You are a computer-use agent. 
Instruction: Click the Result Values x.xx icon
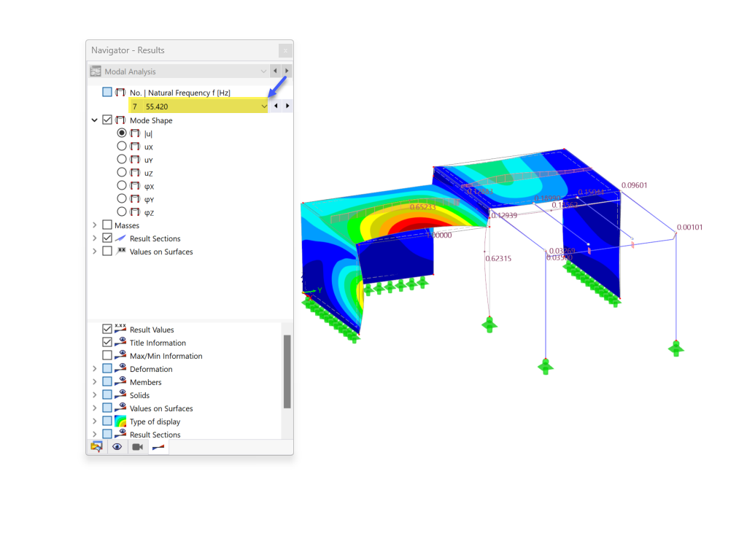click(120, 328)
